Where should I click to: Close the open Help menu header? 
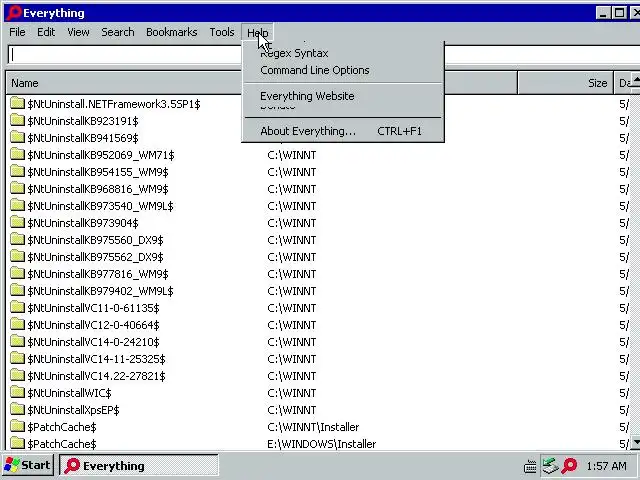pos(258,33)
